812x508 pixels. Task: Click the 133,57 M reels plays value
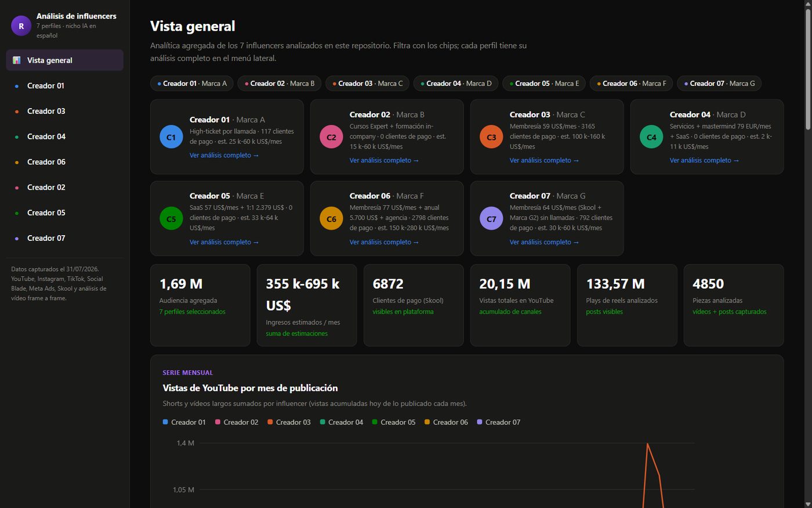click(615, 284)
